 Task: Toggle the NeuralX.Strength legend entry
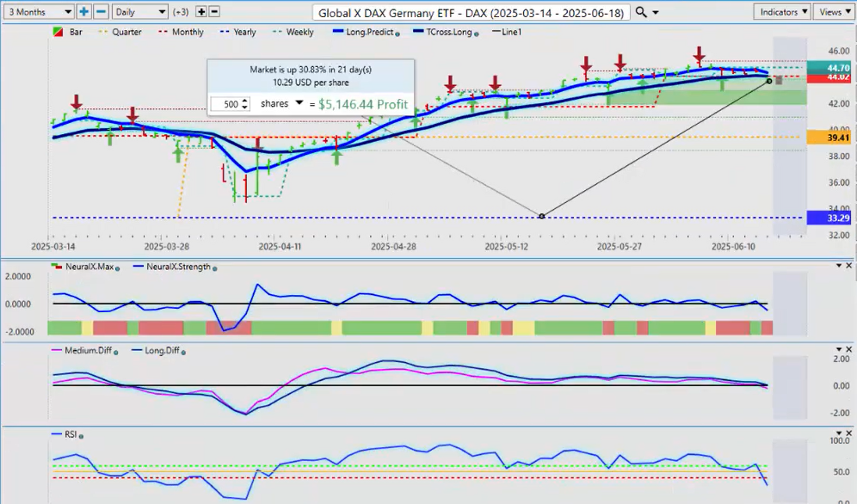pos(173,267)
